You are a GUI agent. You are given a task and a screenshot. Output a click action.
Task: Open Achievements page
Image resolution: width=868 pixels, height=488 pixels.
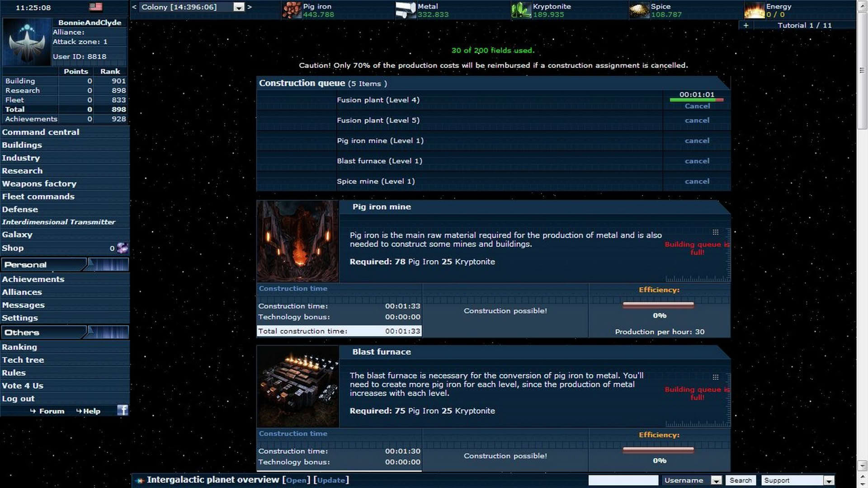click(33, 279)
